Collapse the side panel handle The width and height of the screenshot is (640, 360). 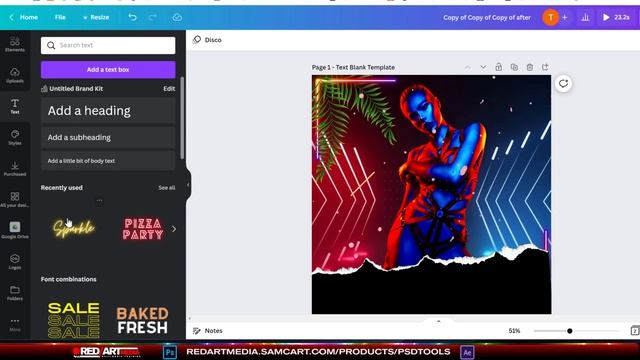pyautogui.click(x=188, y=184)
